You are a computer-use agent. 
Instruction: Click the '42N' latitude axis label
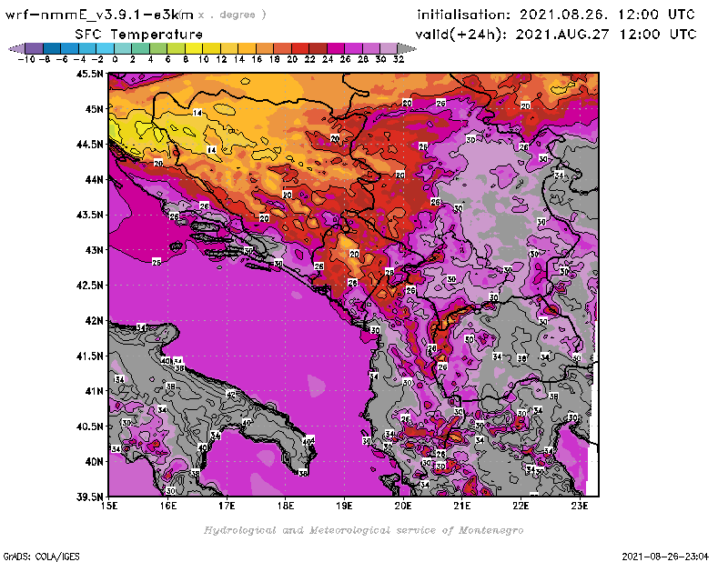pyautogui.click(x=94, y=321)
